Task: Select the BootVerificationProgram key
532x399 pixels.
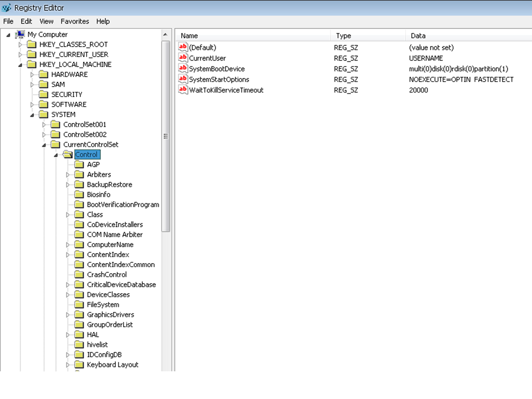Action: click(123, 204)
